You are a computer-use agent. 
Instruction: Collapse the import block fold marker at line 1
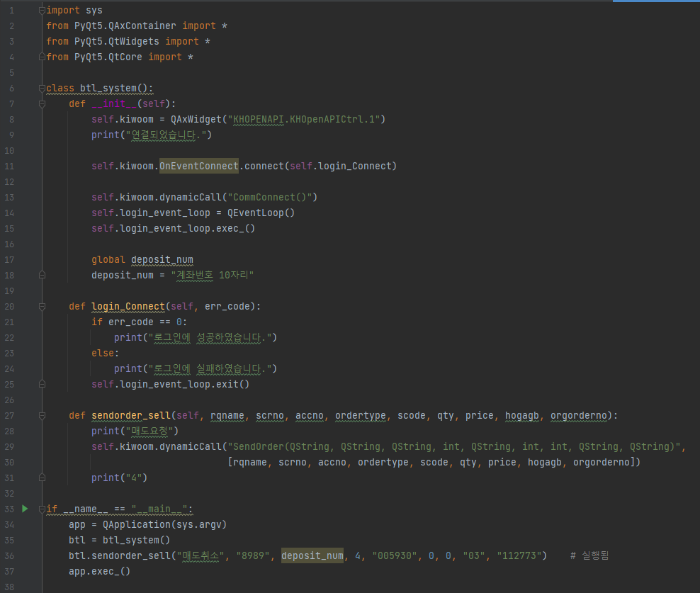(42, 10)
